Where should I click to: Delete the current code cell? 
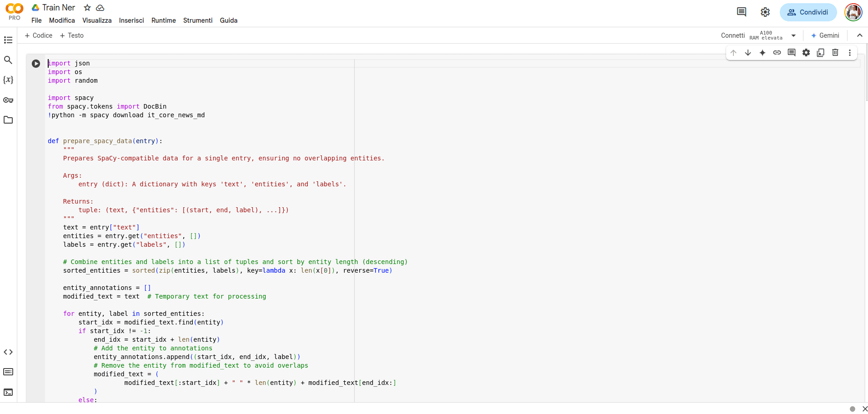tap(835, 53)
